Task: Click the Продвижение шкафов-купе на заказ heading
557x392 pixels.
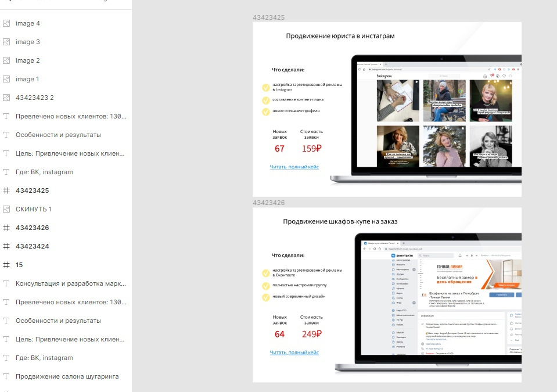Action: 340,222
